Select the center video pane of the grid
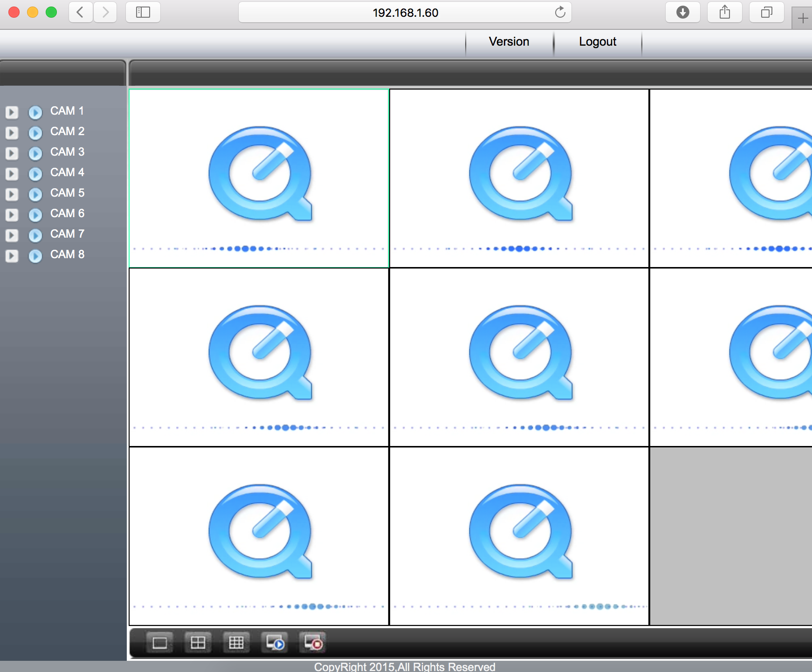Screen dimensions: 812x672 tap(519, 357)
